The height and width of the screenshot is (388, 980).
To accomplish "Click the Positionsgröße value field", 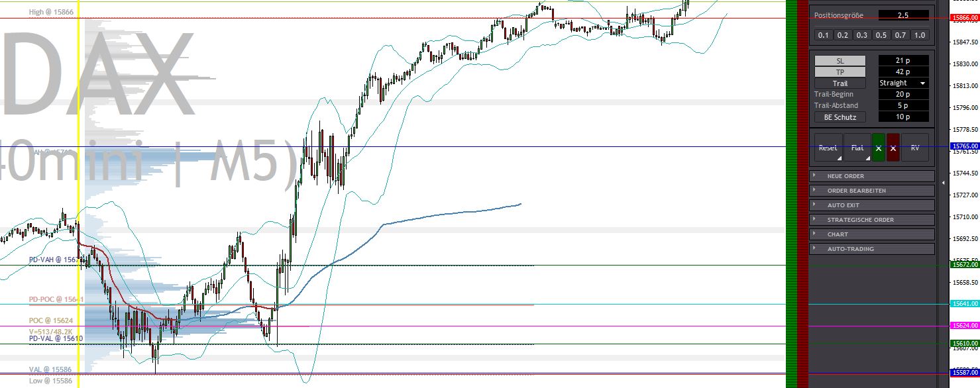I will [903, 15].
